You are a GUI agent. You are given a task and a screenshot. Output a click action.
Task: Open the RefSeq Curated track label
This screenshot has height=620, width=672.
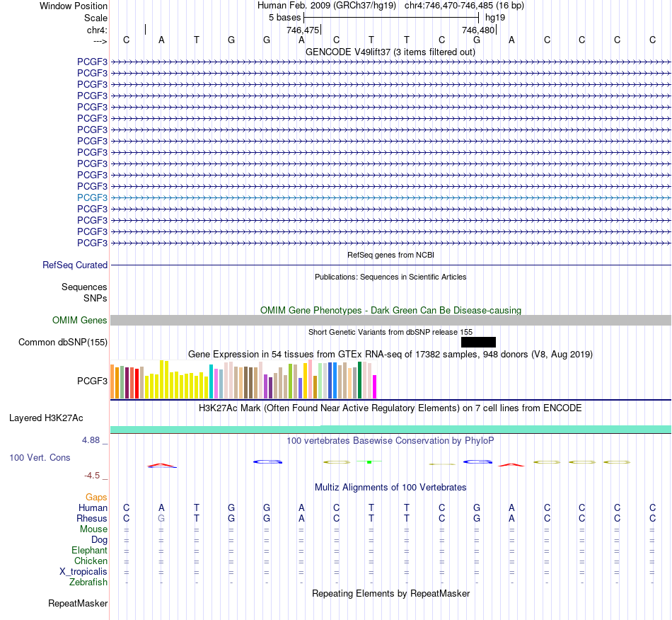click(x=75, y=265)
